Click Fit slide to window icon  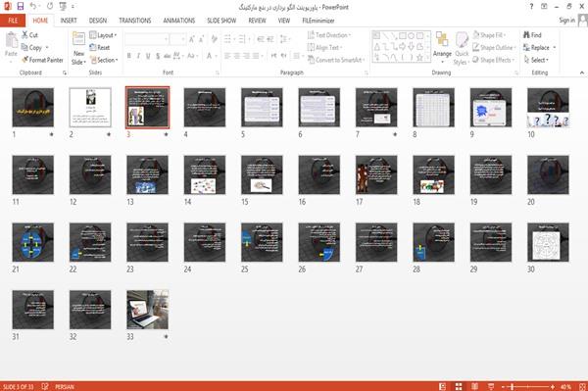(582, 386)
